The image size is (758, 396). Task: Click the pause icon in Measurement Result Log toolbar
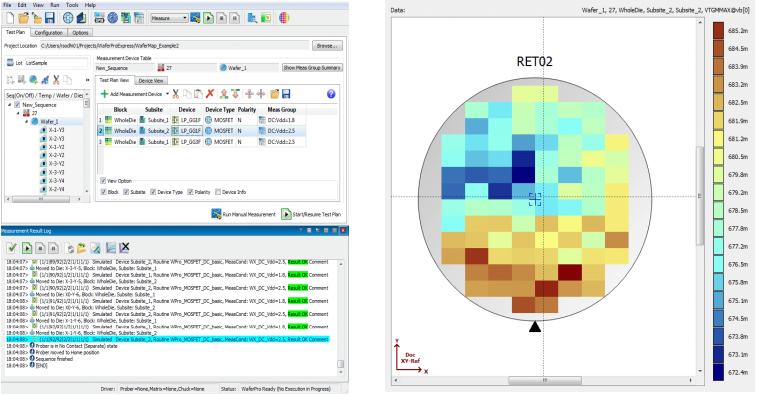tap(54, 248)
